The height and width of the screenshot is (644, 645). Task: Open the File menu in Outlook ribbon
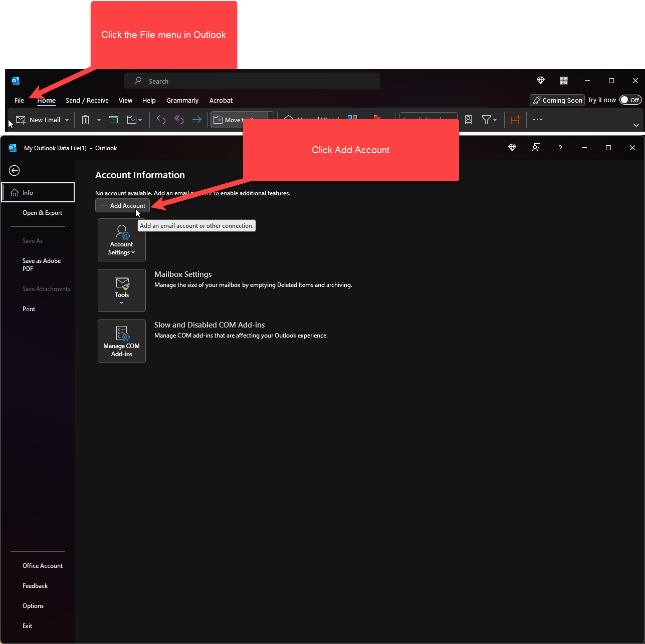tap(19, 100)
